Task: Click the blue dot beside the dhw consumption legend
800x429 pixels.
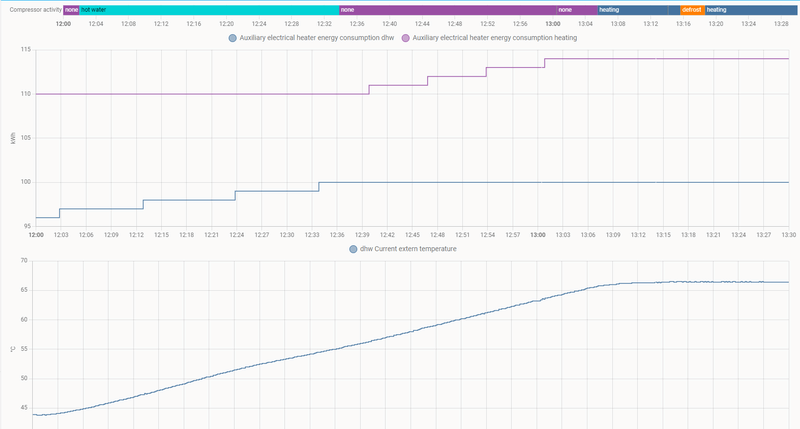Action: (233, 38)
